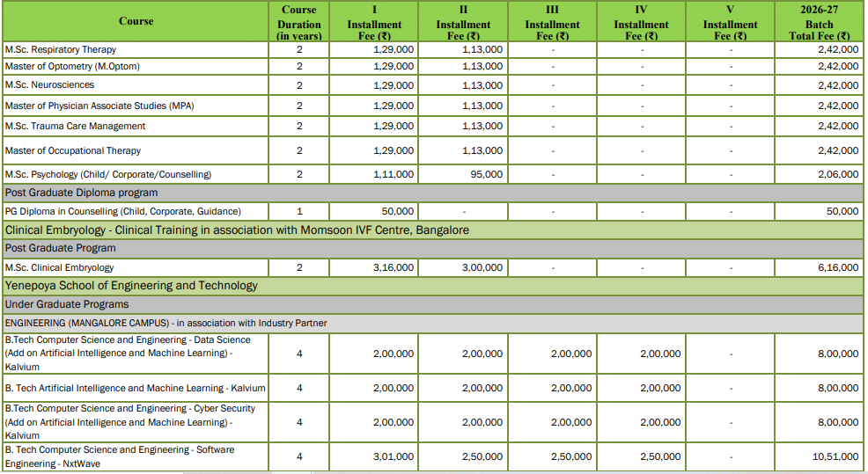This screenshot has height=474, width=868.
Task: Click the M.Sc. Neurosciences course cell
Action: click(49, 85)
